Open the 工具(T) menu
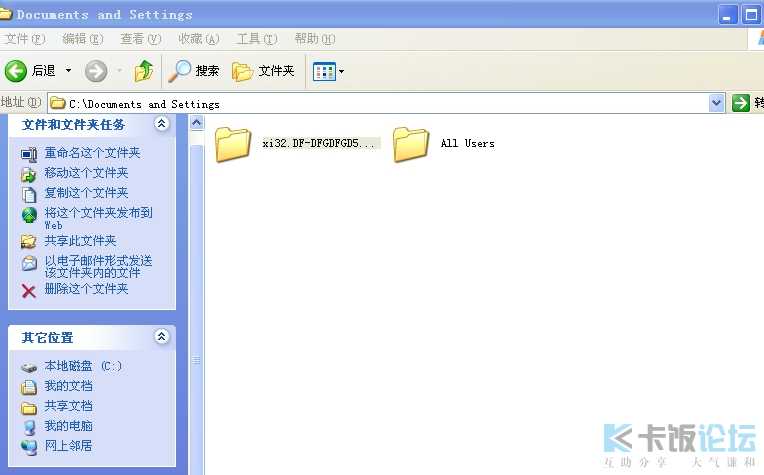The width and height of the screenshot is (764, 475). point(257,39)
